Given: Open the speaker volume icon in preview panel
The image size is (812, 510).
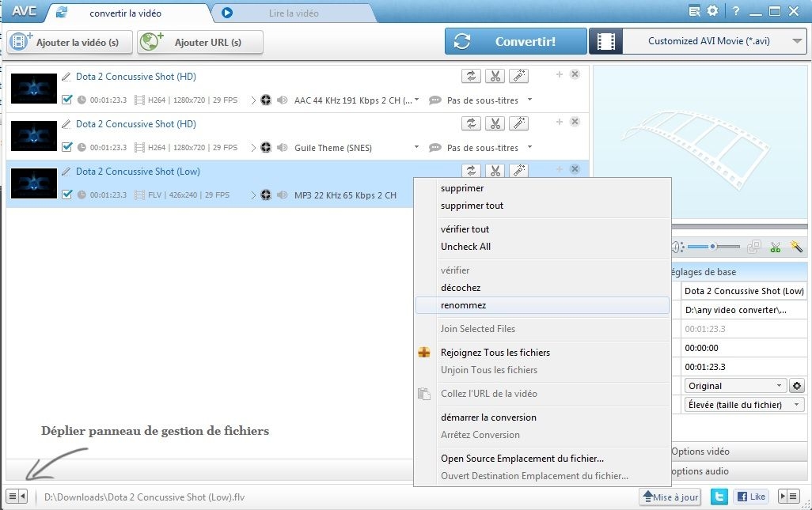Looking at the screenshot, I should pyautogui.click(x=677, y=246).
